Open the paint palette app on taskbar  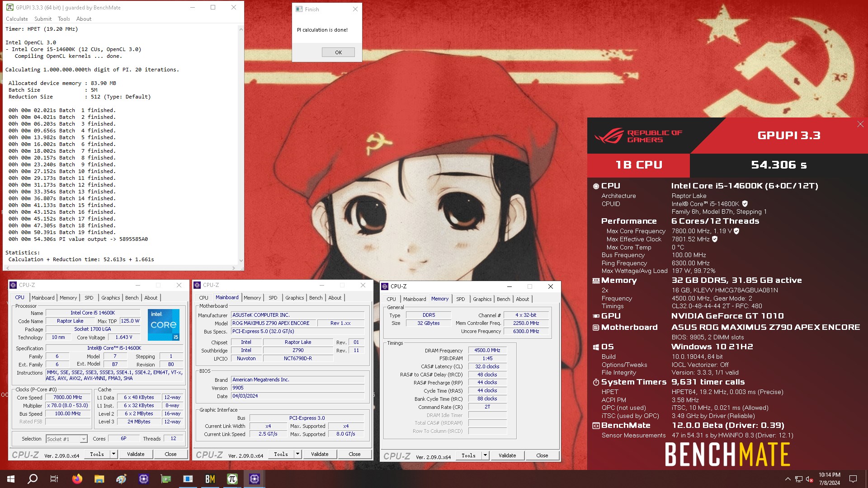click(x=121, y=479)
